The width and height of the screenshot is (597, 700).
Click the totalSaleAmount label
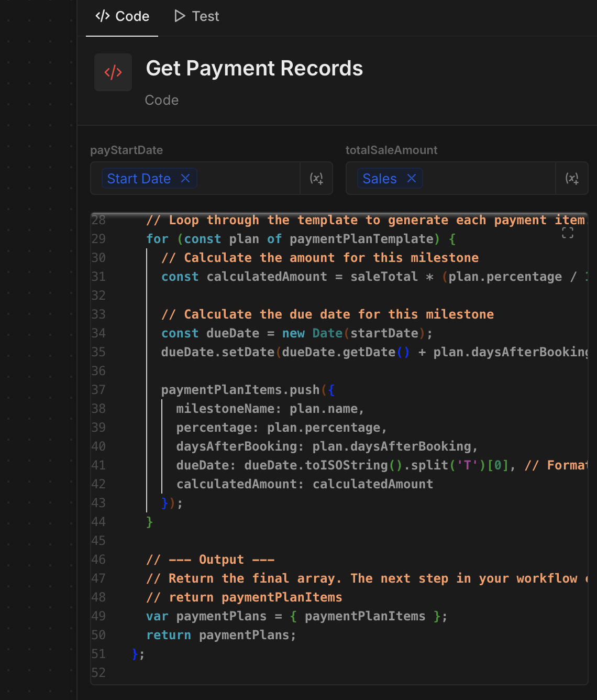pos(392,150)
